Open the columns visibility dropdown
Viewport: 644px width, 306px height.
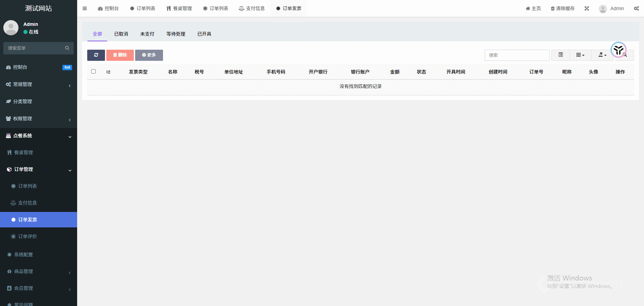coord(580,55)
